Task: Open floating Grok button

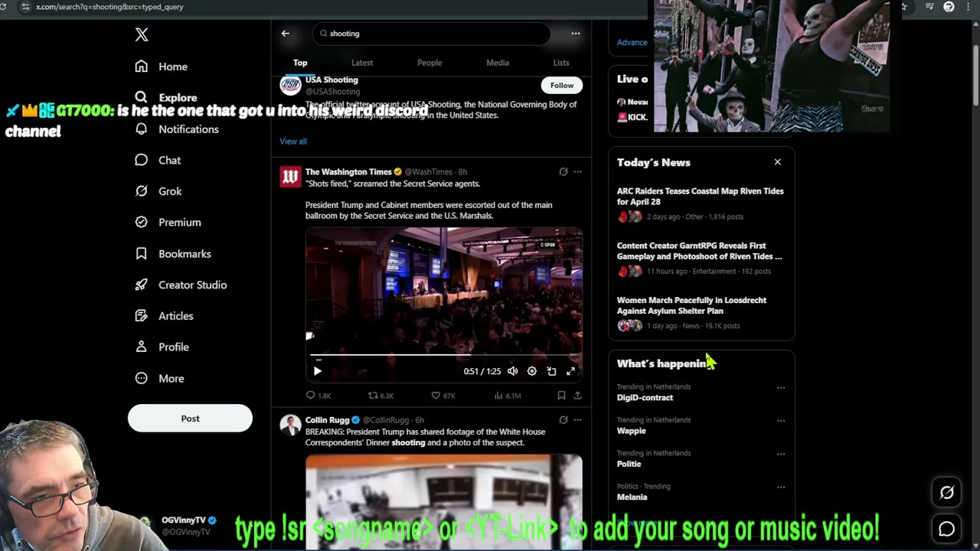Action: tap(947, 493)
